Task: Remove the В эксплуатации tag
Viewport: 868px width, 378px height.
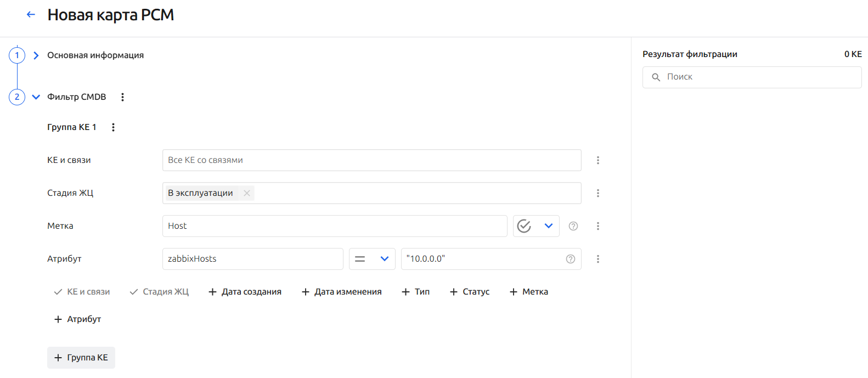Action: click(x=247, y=193)
